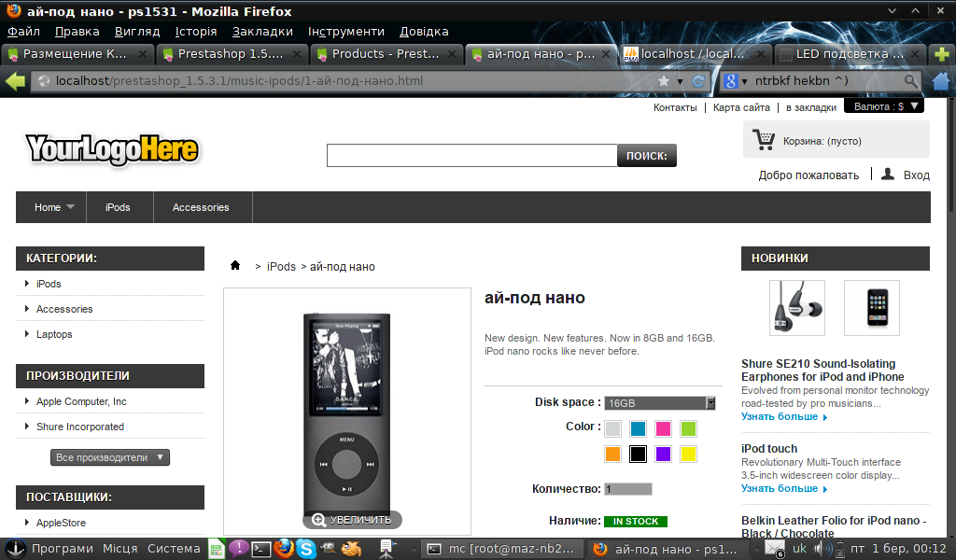Open the Закладки menu

tap(262, 31)
